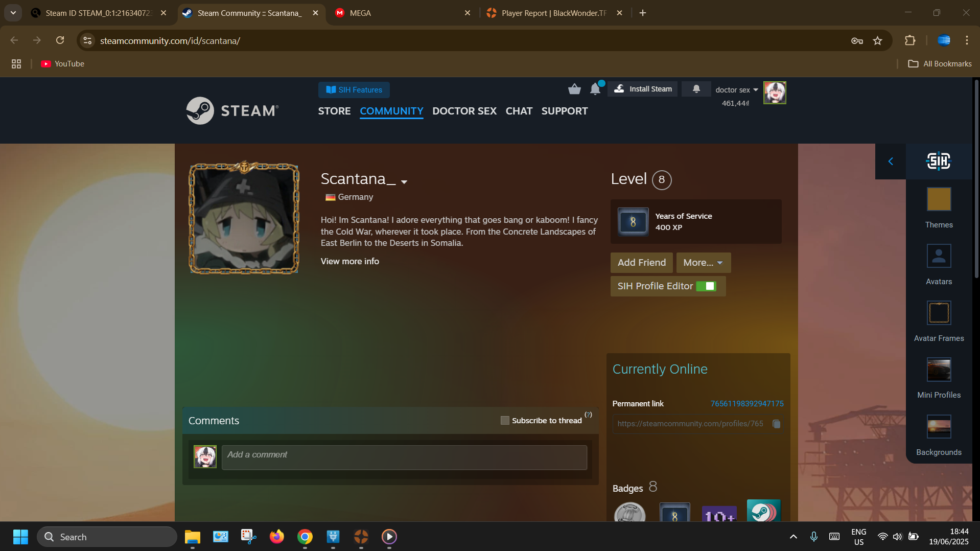Click the Install Steam button
980x551 pixels.
[x=643, y=89]
